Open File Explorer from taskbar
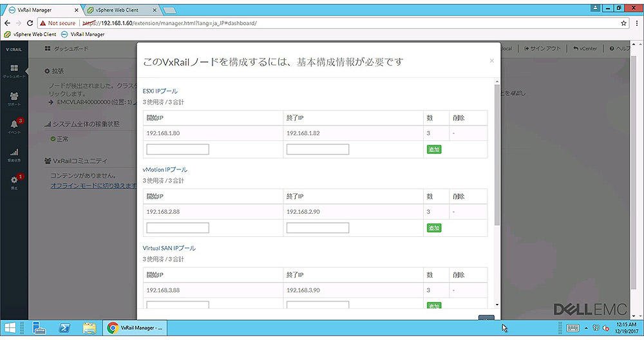Screen dimensions: 644x340 pyautogui.click(x=89, y=328)
